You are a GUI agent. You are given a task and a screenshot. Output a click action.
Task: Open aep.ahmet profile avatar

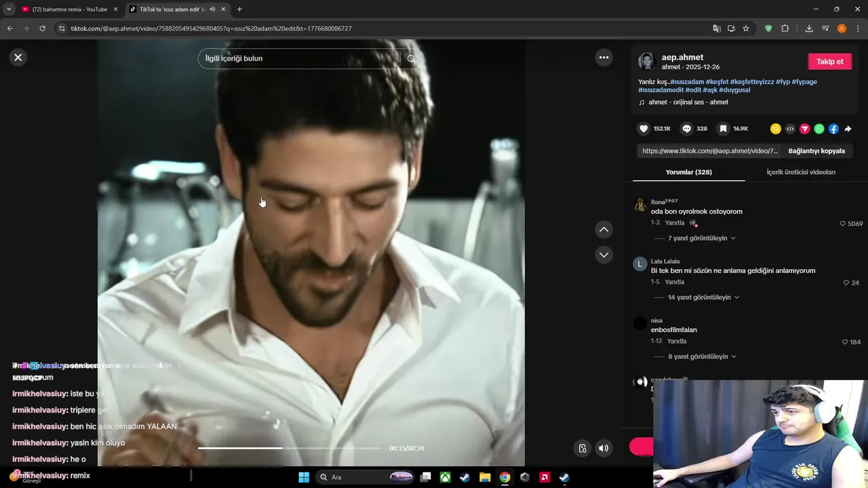pos(646,62)
